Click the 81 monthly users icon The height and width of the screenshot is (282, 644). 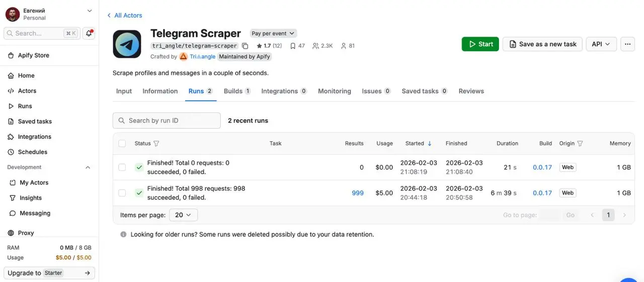point(344,46)
